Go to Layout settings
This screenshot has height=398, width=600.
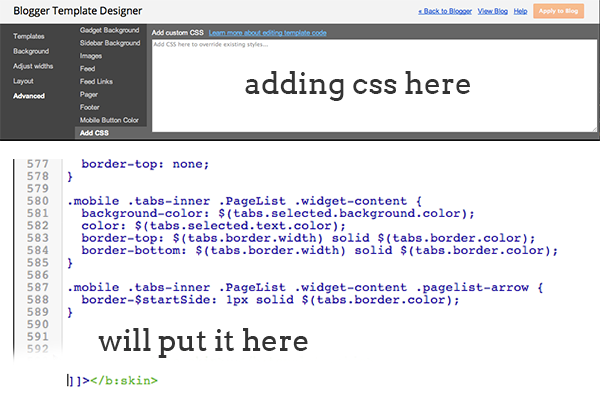[x=23, y=81]
